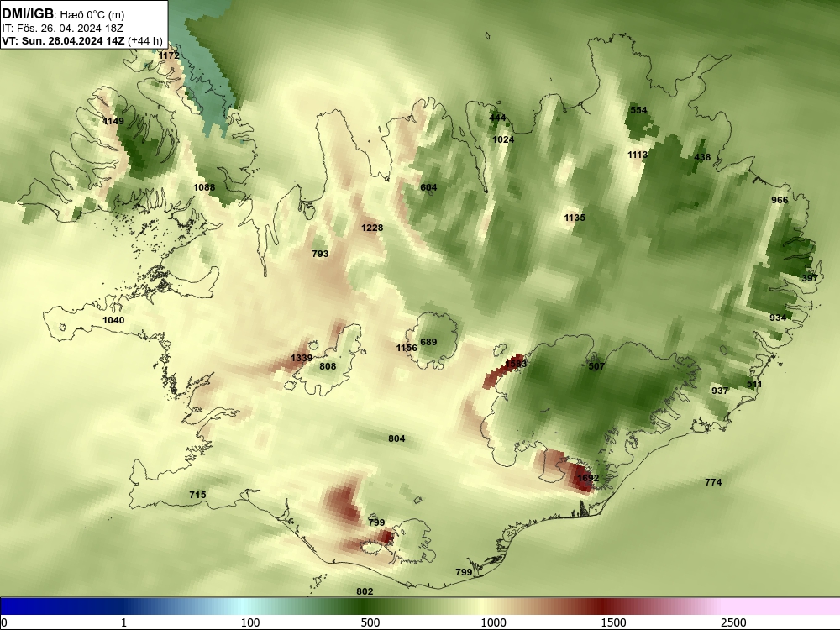Click the 937 height label
This screenshot has width=840, height=630.
click(x=720, y=390)
